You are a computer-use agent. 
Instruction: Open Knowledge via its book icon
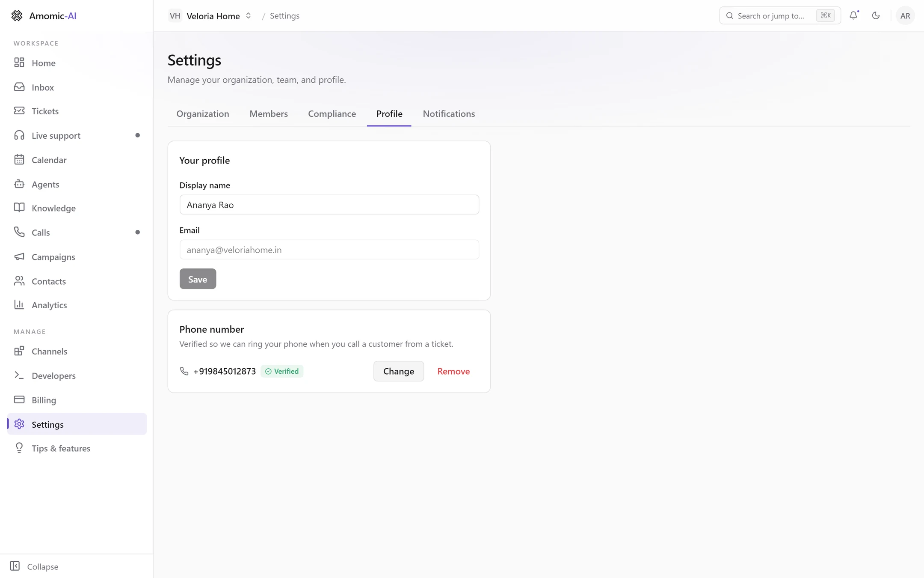[x=19, y=208]
